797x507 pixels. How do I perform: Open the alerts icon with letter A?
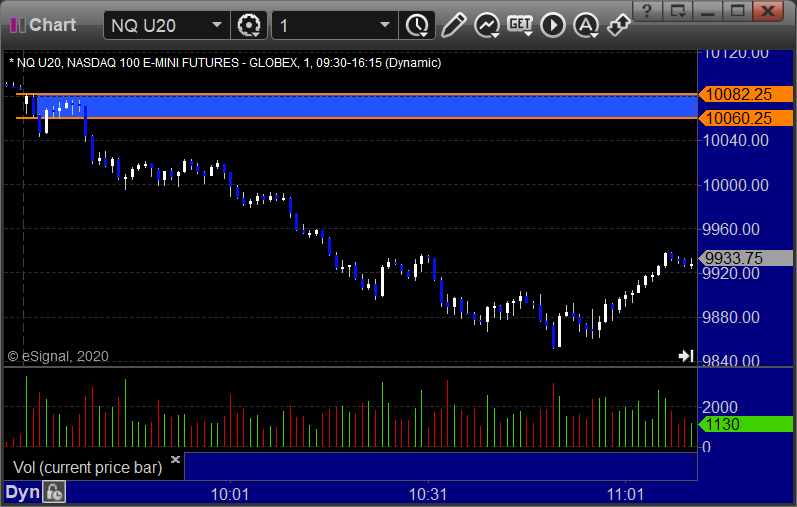[x=586, y=25]
